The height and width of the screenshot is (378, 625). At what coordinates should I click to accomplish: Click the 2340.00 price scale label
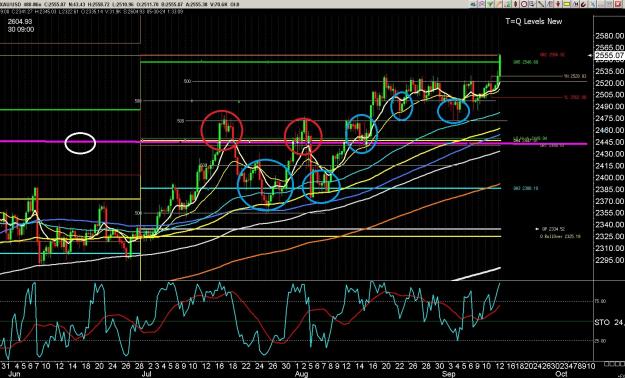(x=609, y=224)
